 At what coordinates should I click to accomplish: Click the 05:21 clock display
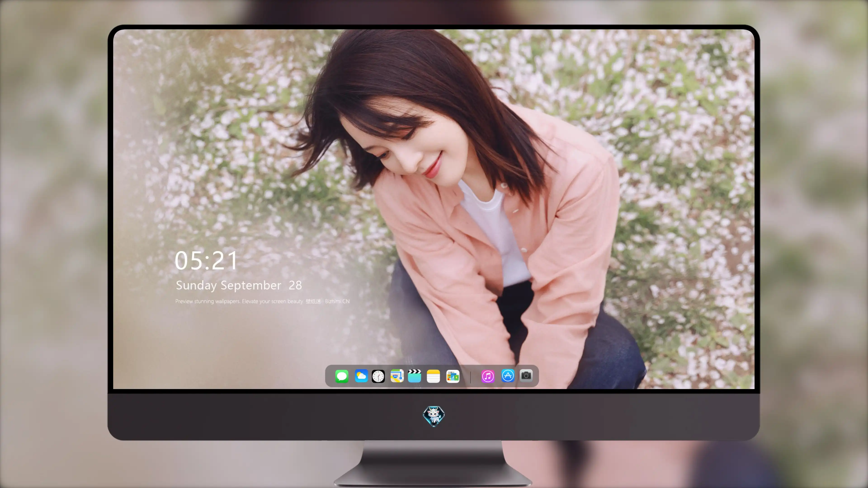point(206,260)
